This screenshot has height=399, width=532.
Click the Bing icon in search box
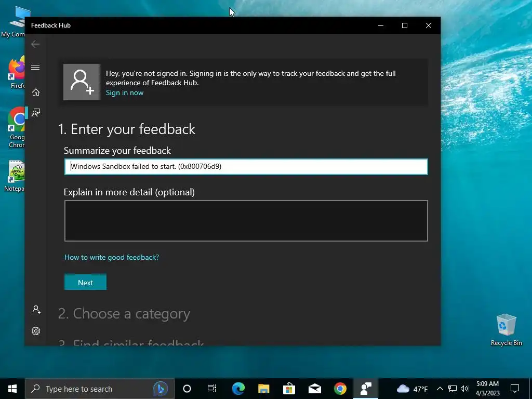point(161,389)
